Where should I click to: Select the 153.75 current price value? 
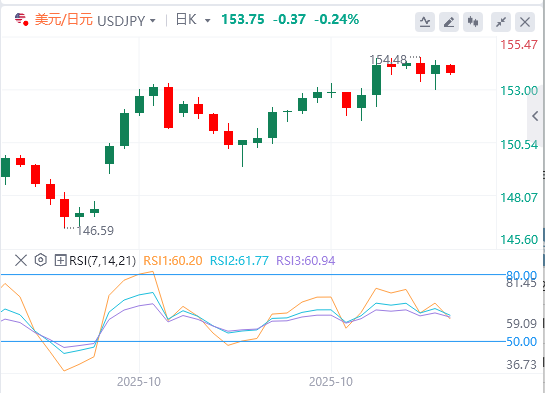[x=243, y=19]
